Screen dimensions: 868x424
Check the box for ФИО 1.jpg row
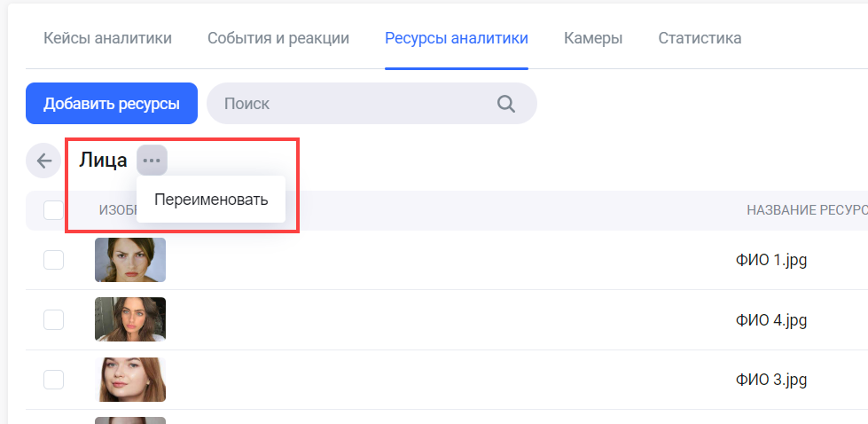point(53,260)
